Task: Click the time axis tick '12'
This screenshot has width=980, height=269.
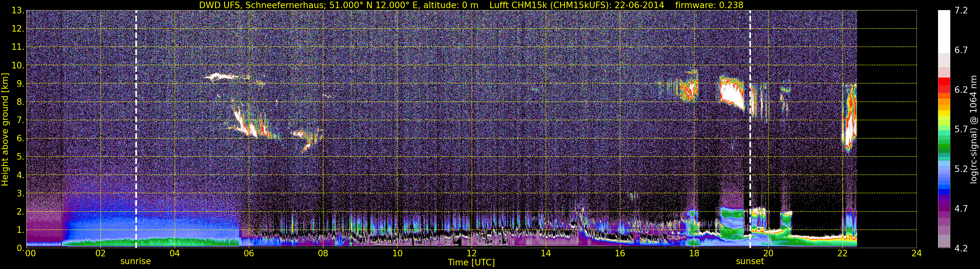Action: click(471, 253)
